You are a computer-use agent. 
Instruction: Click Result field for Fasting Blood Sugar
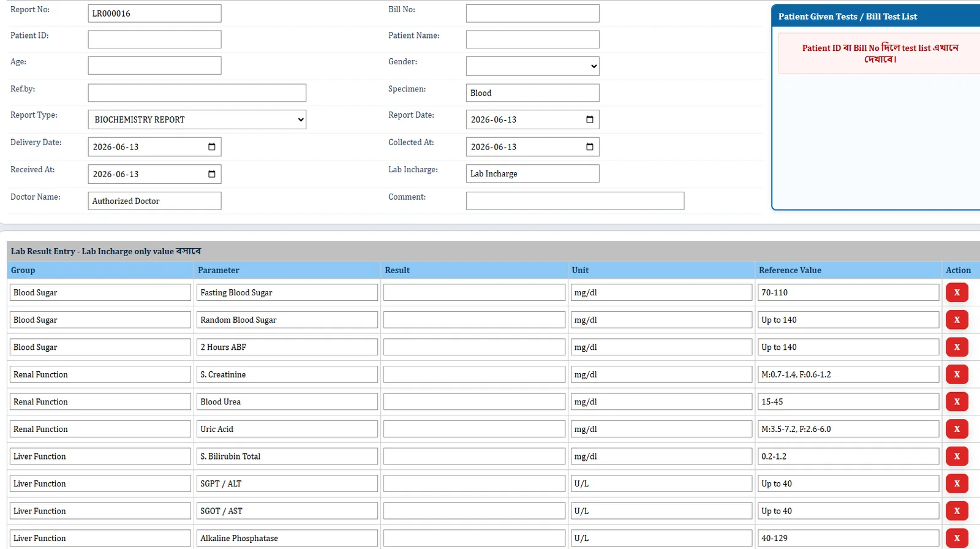pyautogui.click(x=474, y=292)
